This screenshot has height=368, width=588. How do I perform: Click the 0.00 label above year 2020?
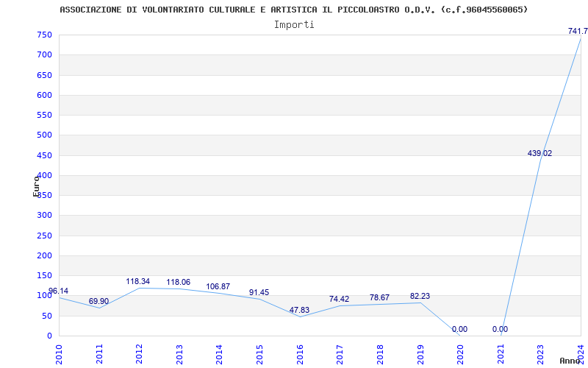click(459, 329)
